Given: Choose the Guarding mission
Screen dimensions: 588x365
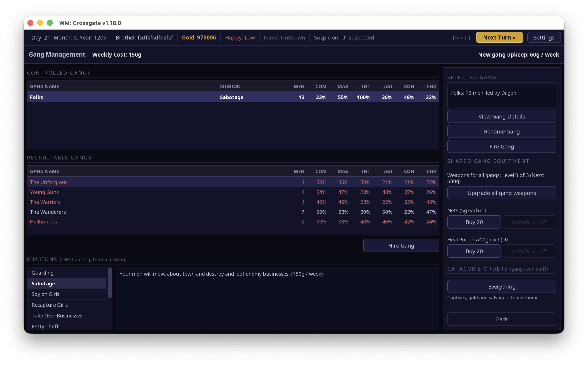Looking at the screenshot, I should 67,272.
